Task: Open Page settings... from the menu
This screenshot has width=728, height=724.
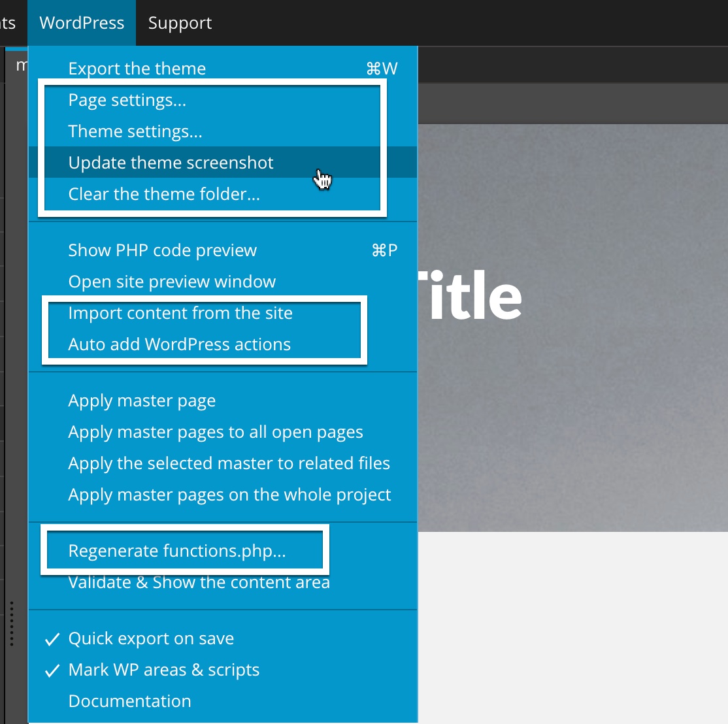Action: coord(223,100)
